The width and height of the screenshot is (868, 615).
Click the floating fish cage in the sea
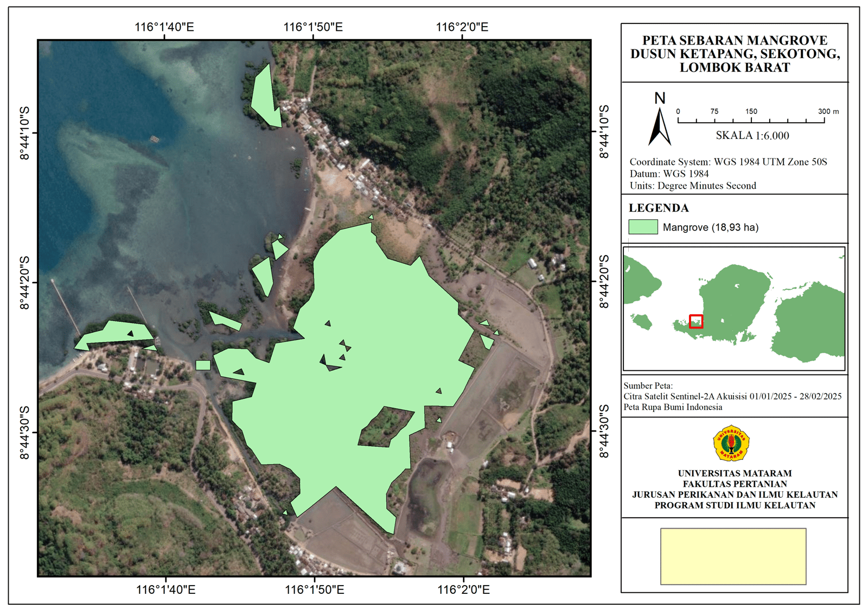coord(155,140)
